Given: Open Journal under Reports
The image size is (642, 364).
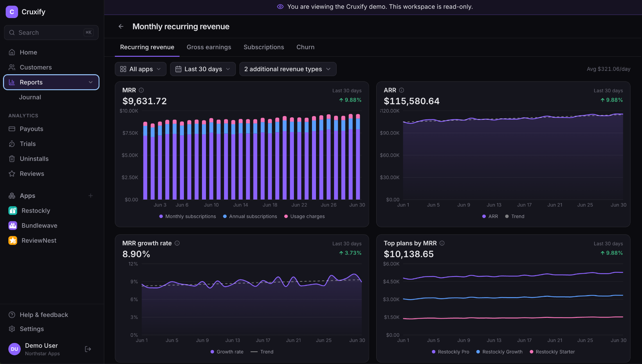Looking at the screenshot, I should pyautogui.click(x=30, y=97).
